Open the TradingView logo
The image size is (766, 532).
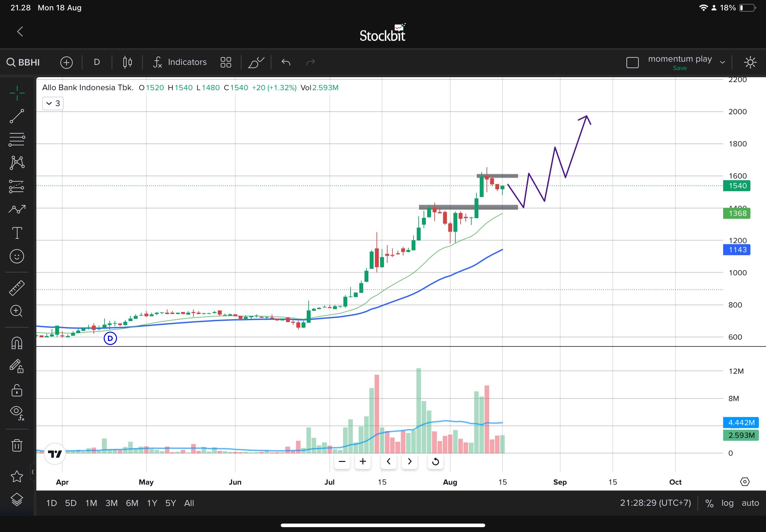coord(55,454)
